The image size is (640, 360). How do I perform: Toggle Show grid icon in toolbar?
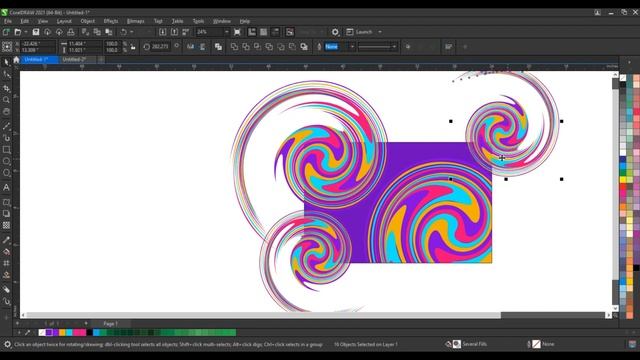coord(264,32)
